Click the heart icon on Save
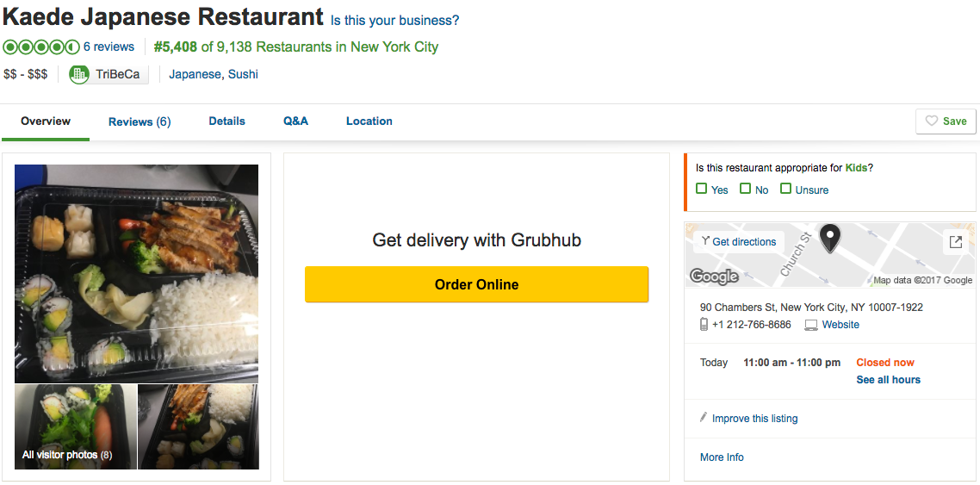Screen dimensions: 980x485 pyautogui.click(x=931, y=121)
